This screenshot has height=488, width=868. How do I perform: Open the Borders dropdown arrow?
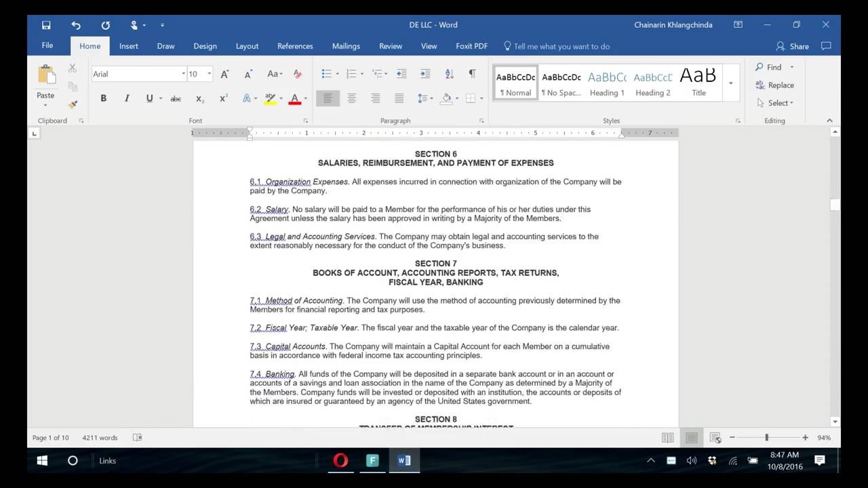tap(481, 98)
